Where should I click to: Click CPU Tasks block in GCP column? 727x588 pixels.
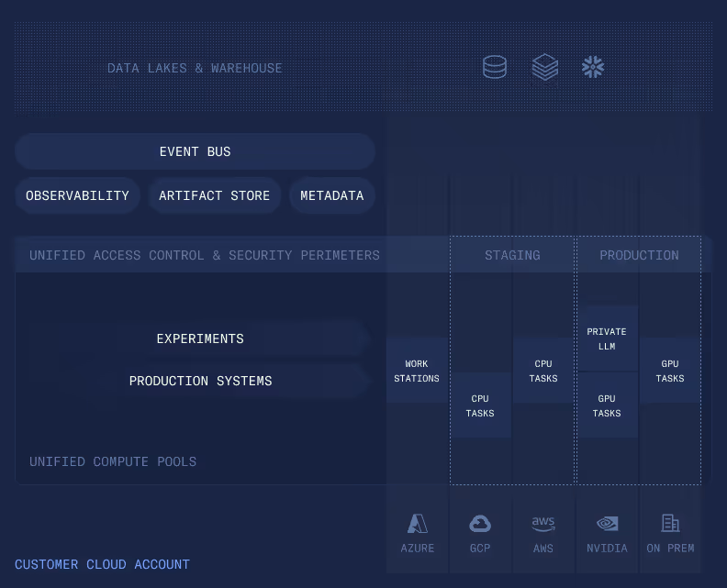tap(480, 405)
